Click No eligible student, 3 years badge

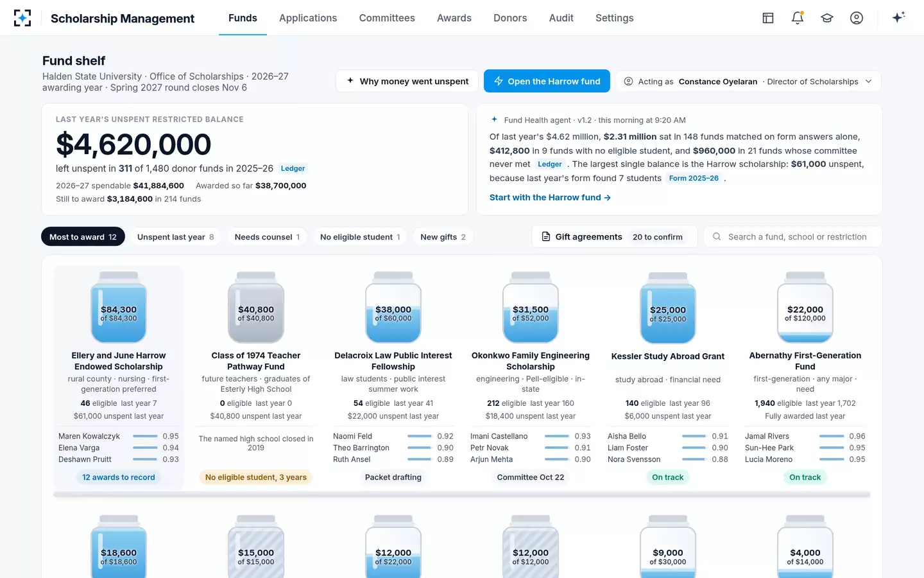point(256,477)
